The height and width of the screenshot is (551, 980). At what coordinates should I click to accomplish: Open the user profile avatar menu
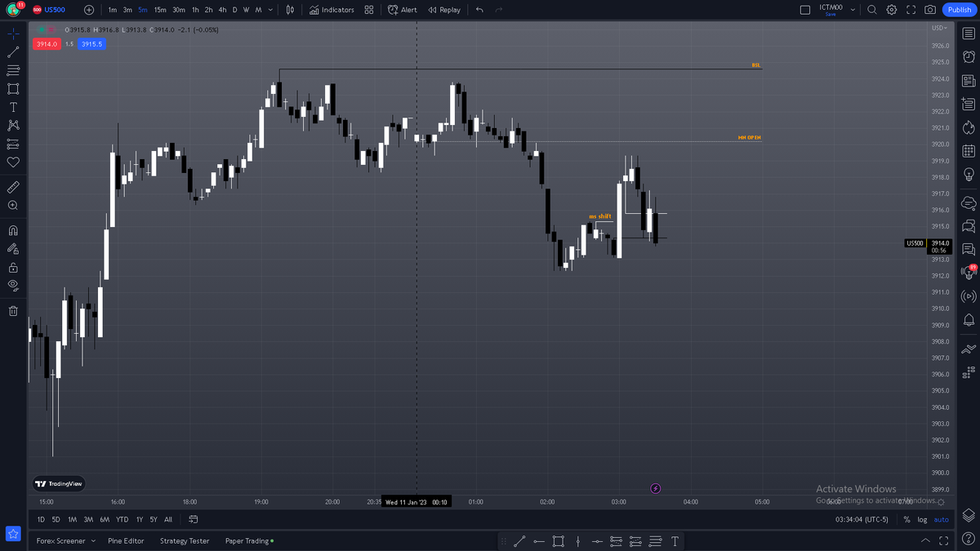click(13, 10)
